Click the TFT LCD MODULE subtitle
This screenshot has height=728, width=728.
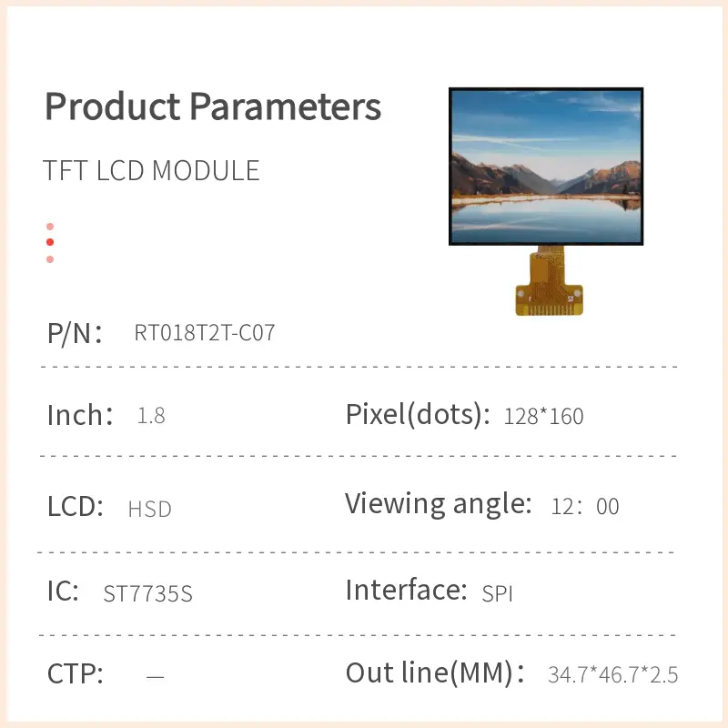click(152, 171)
